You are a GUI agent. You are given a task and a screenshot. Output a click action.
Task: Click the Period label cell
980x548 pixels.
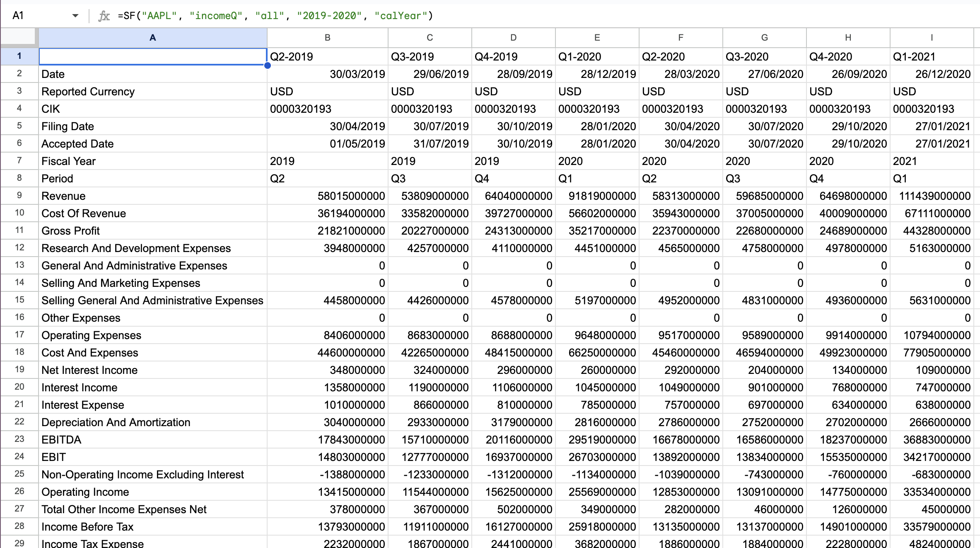(153, 178)
